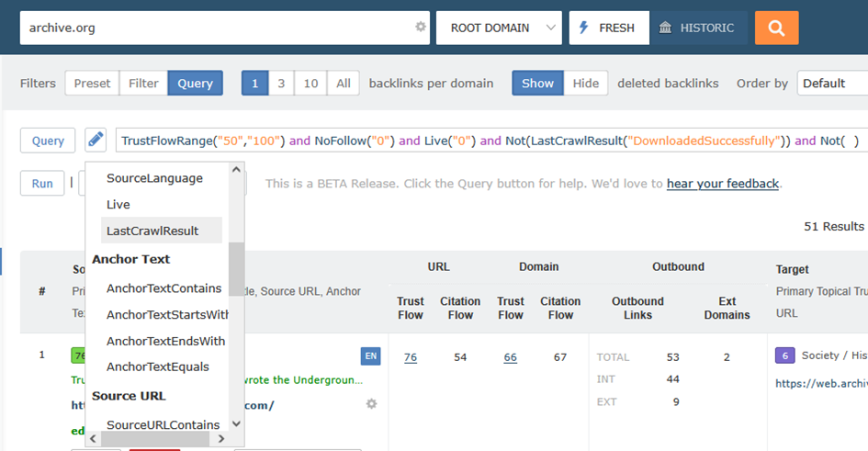
Task: Switch to the Preset filter tab
Action: 92,83
